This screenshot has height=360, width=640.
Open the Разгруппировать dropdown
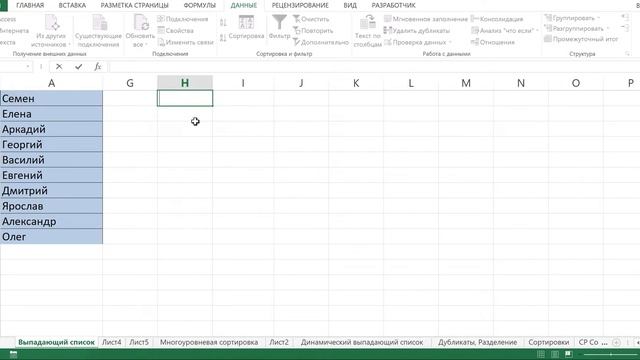tap(577, 29)
